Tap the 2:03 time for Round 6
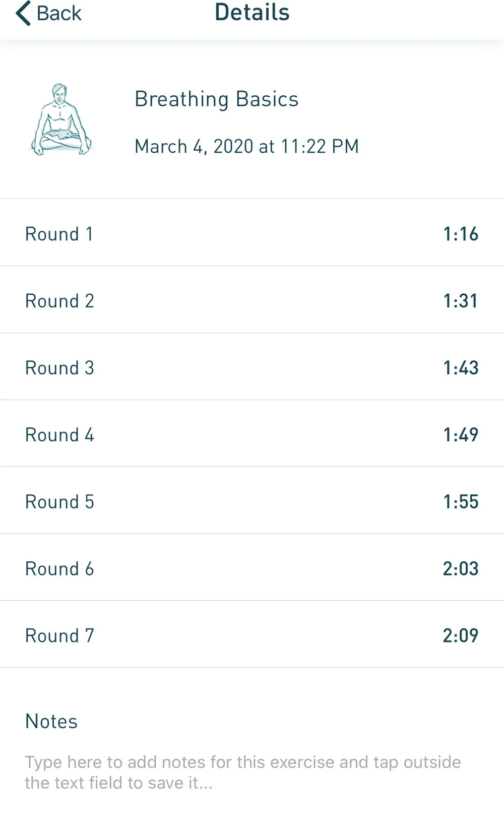This screenshot has height=836, width=504. click(461, 568)
